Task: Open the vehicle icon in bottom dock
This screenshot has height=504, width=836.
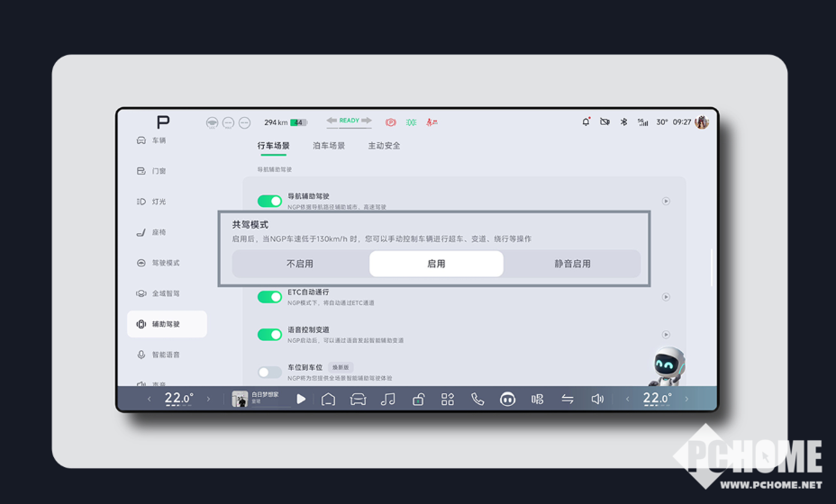Action: 358,399
